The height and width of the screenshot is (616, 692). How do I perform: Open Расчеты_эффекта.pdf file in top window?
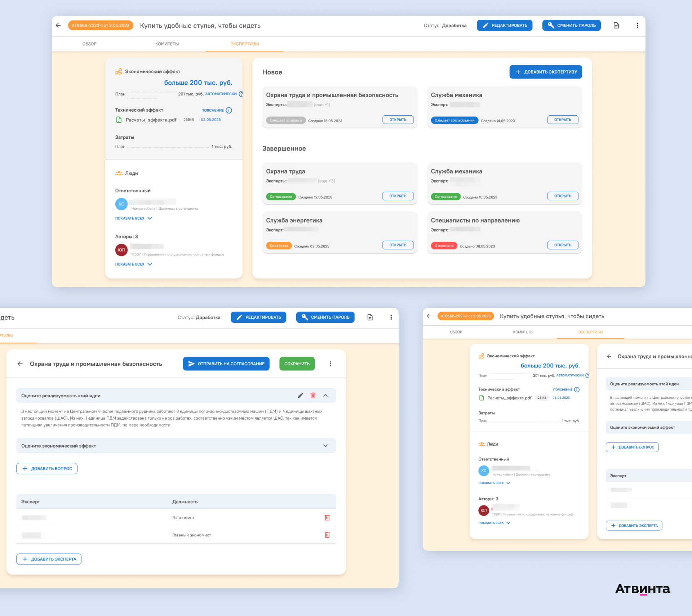click(151, 120)
